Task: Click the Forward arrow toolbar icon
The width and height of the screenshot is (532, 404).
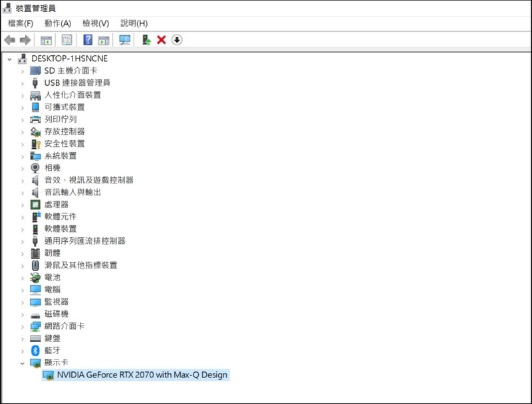Action: click(25, 40)
